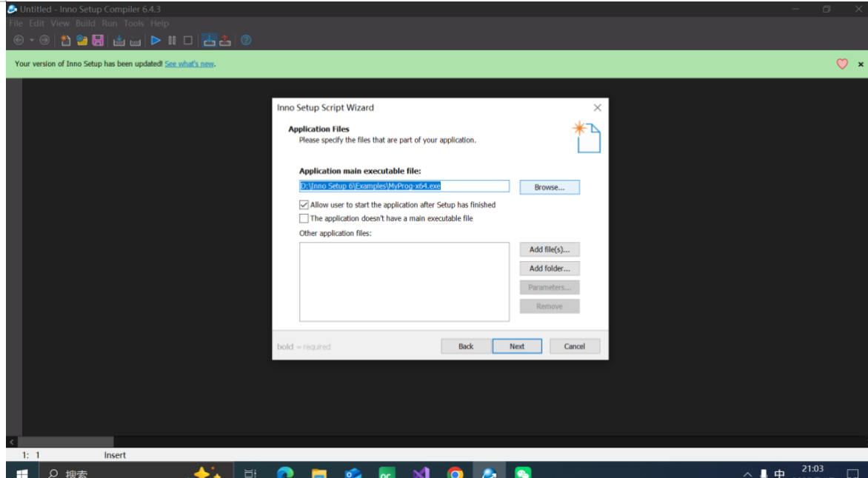Toggle doesn't have a main executable checkbox
The image size is (868, 478).
point(304,218)
